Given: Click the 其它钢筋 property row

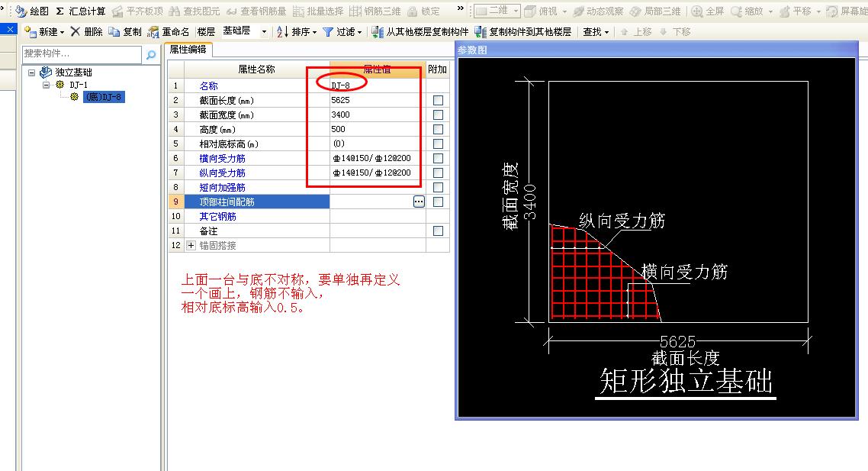Looking at the screenshot, I should point(308,216).
